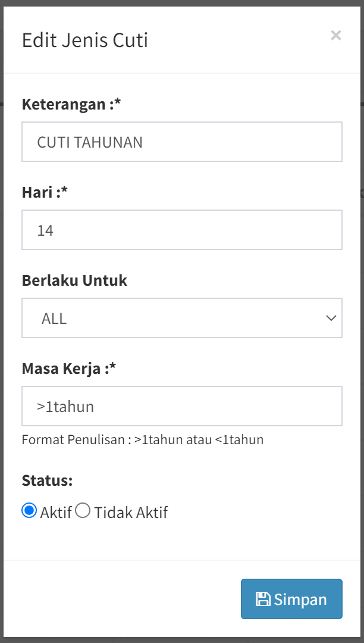Click into the Hari number field
This screenshot has width=364, height=643.
[x=181, y=230]
